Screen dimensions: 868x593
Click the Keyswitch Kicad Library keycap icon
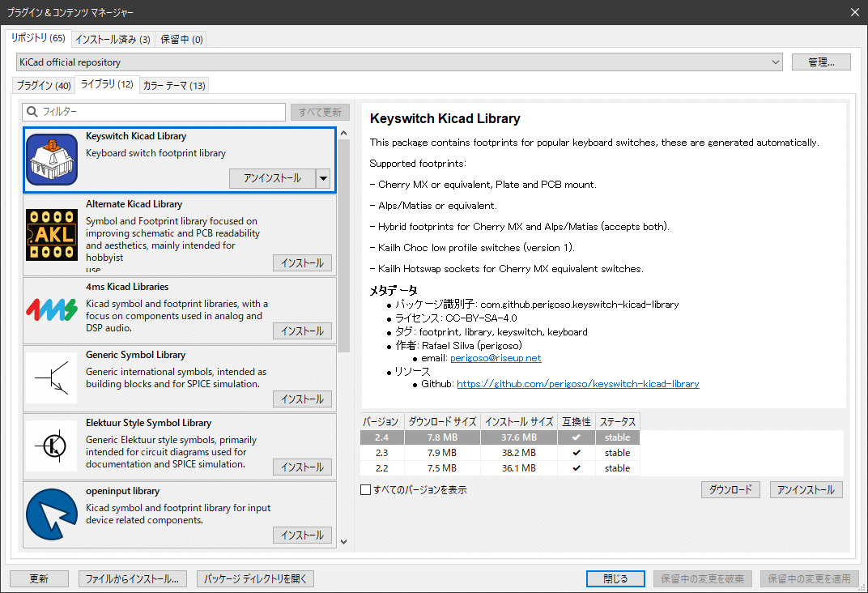52,160
